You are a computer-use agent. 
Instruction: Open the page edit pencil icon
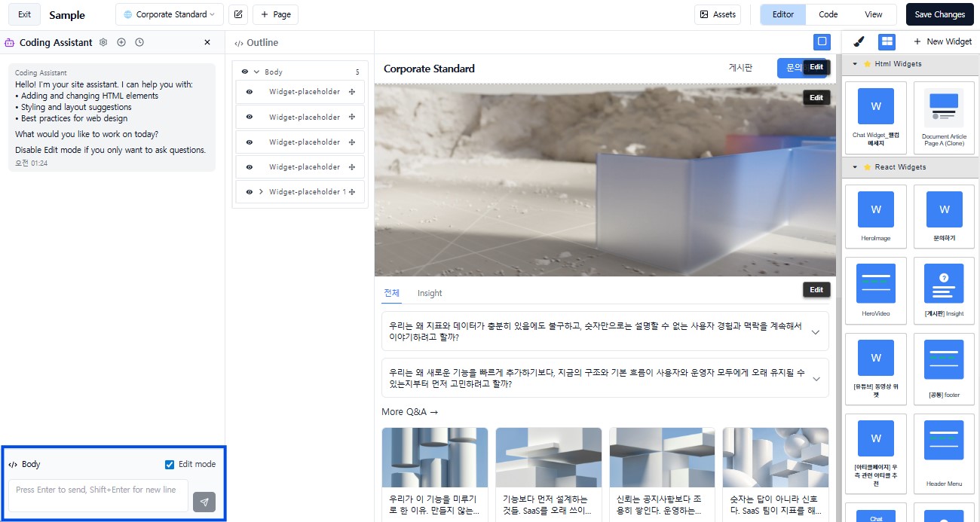[x=238, y=14]
